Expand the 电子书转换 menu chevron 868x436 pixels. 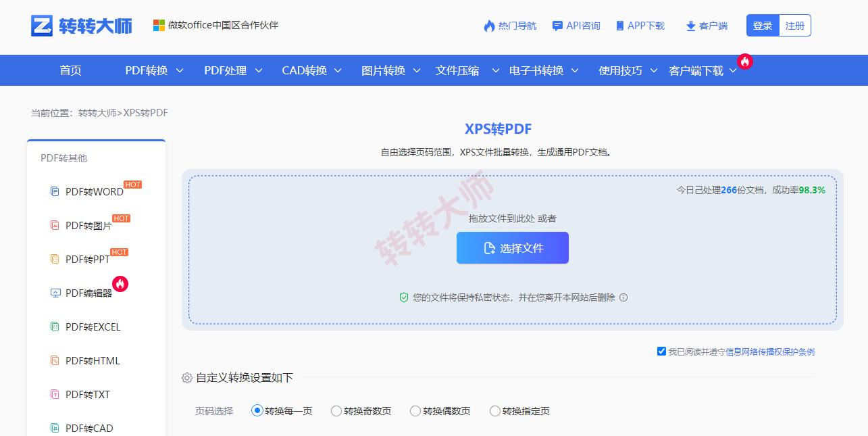(x=575, y=70)
